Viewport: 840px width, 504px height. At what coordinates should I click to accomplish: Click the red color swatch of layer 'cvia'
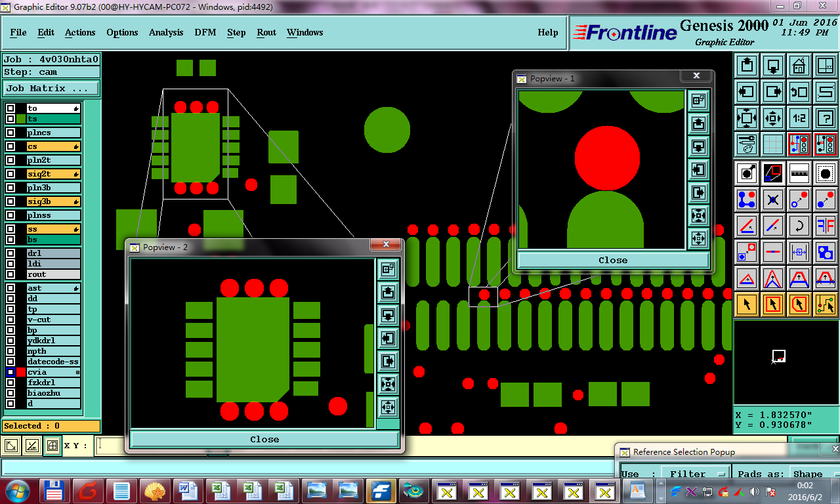pyautogui.click(x=21, y=372)
